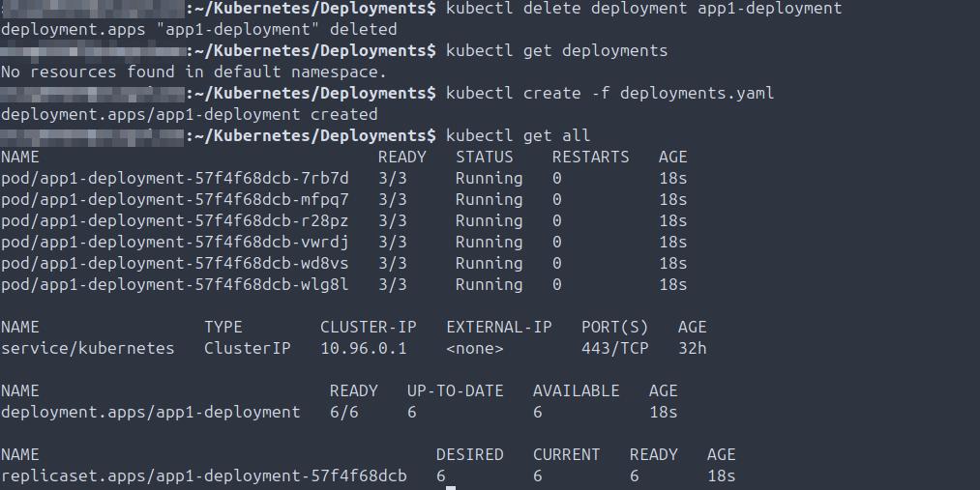Click the UP-TO-DATE column header
This screenshot has width=980, height=490.
pyautogui.click(x=456, y=390)
